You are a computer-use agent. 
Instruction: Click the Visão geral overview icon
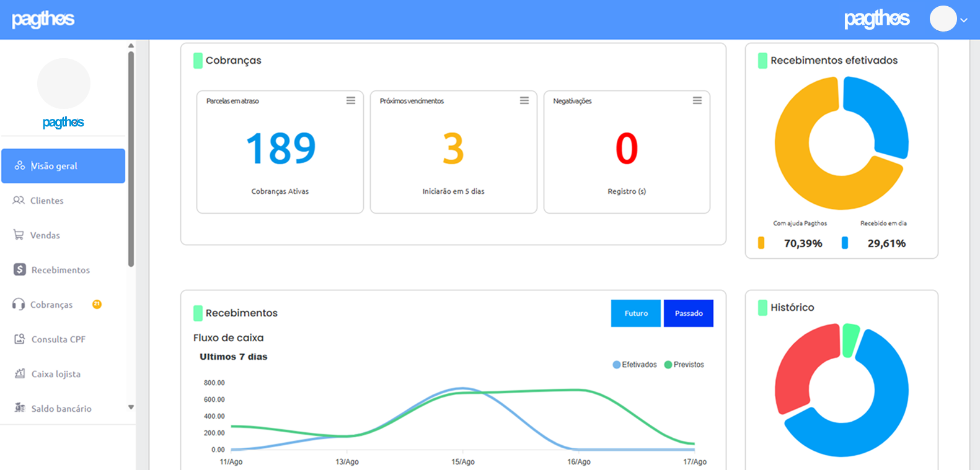[20, 166]
